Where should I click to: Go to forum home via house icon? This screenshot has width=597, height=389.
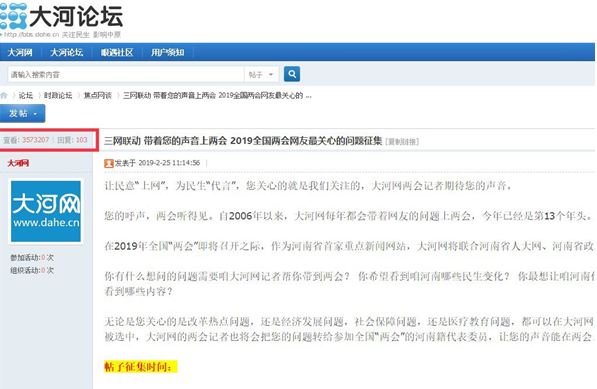(4, 95)
